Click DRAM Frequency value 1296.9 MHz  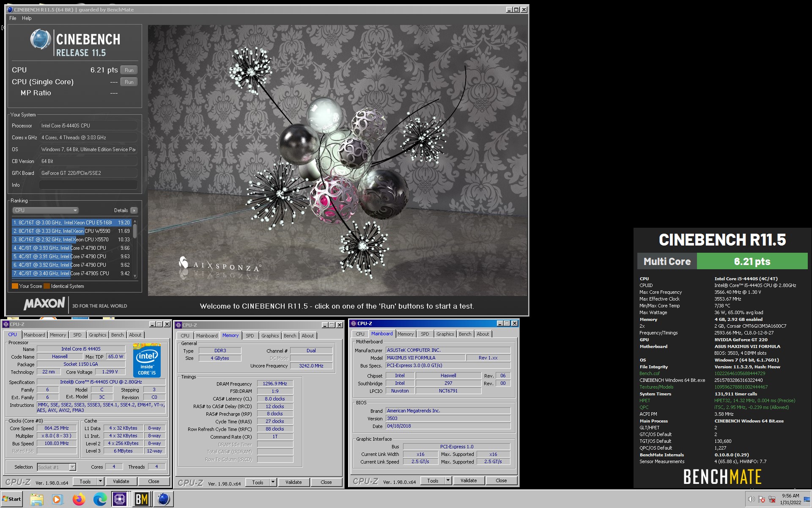tap(275, 384)
